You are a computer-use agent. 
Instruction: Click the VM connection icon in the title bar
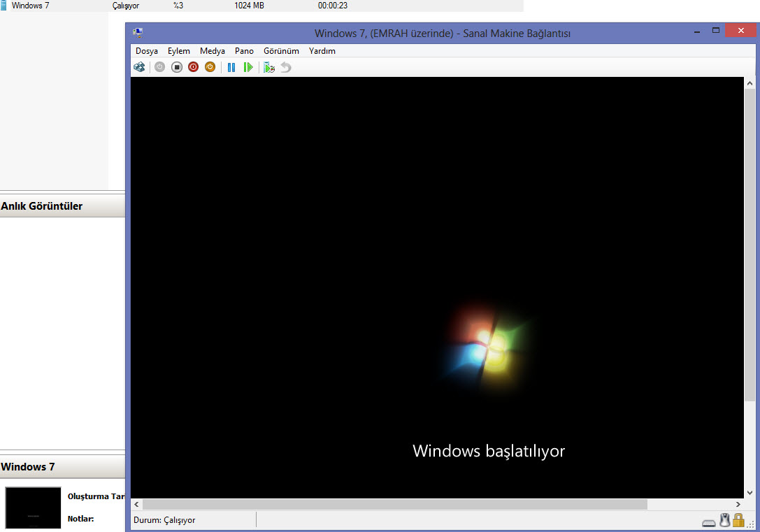(138, 33)
